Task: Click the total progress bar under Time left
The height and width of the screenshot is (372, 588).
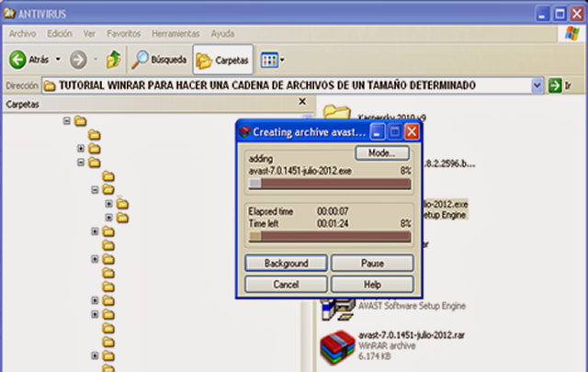Action: (x=330, y=237)
